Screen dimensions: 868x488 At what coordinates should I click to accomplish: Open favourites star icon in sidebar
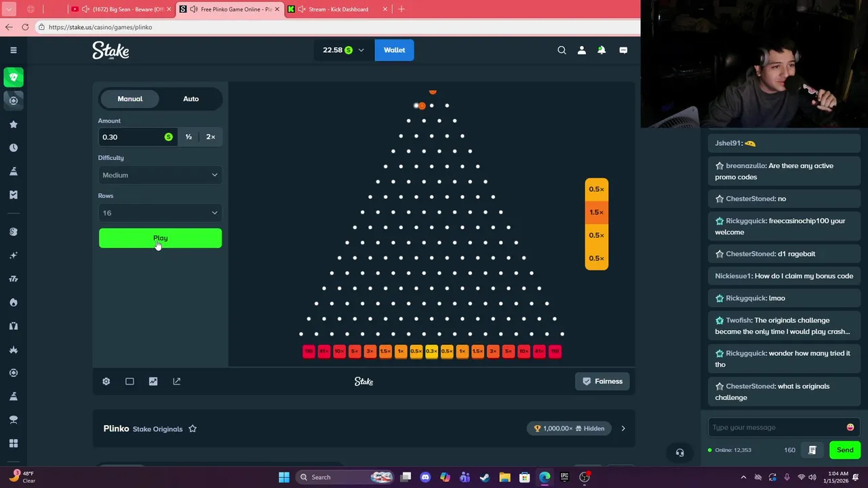point(14,124)
